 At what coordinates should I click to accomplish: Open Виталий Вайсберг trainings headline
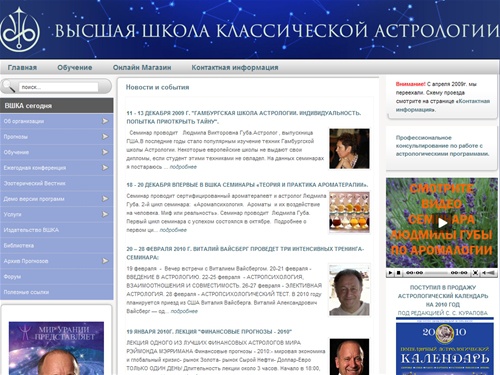pyautogui.click(x=245, y=253)
